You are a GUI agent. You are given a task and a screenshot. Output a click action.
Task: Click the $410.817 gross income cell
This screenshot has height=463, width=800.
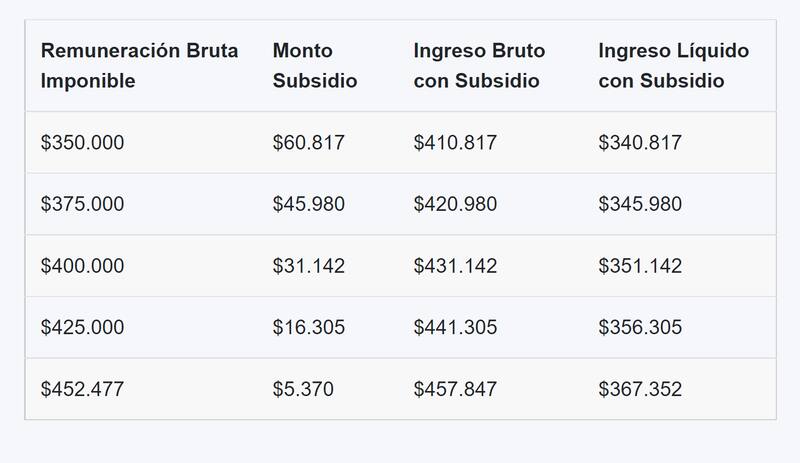point(455,143)
